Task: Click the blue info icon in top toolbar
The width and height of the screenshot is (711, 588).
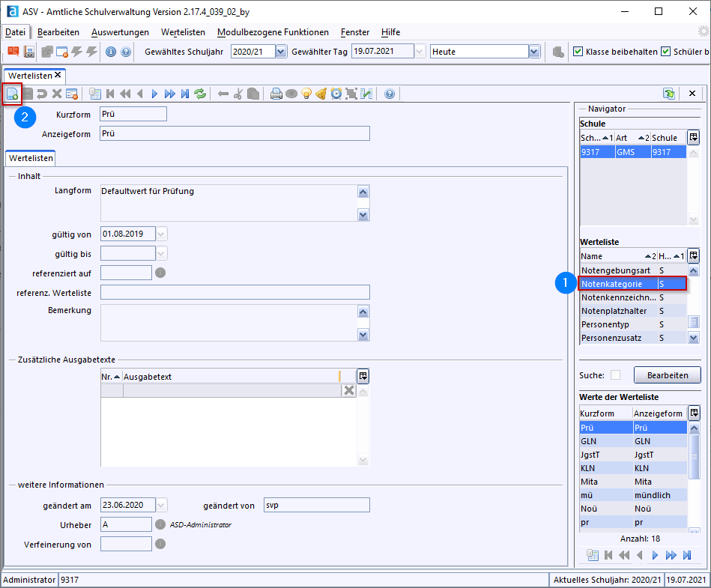Action: pos(111,52)
